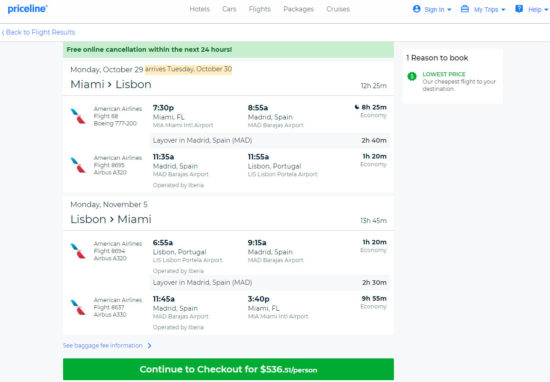
Task: Expand the Sign In dropdown arrow
Action: coord(449,10)
